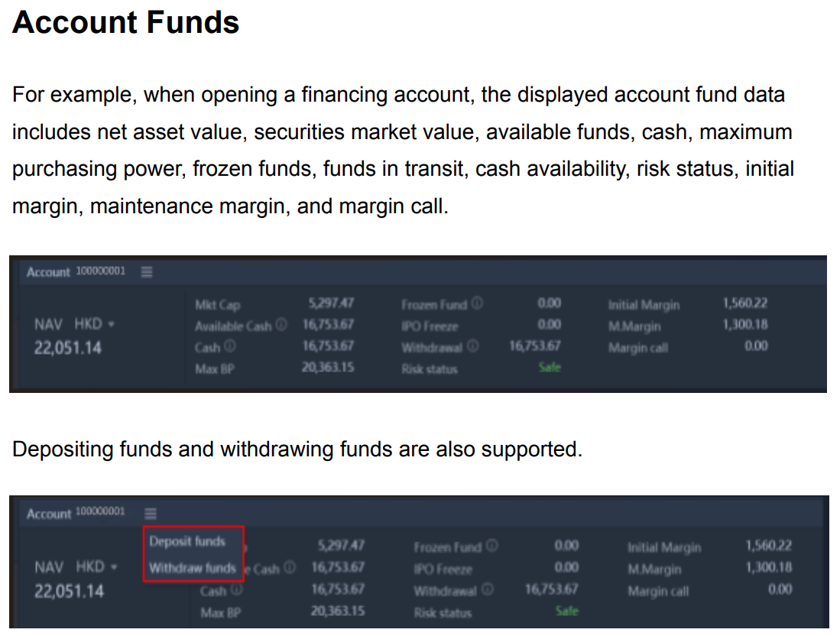Click info icon next to Cash, top panel
The image size is (840, 636).
tap(230, 346)
